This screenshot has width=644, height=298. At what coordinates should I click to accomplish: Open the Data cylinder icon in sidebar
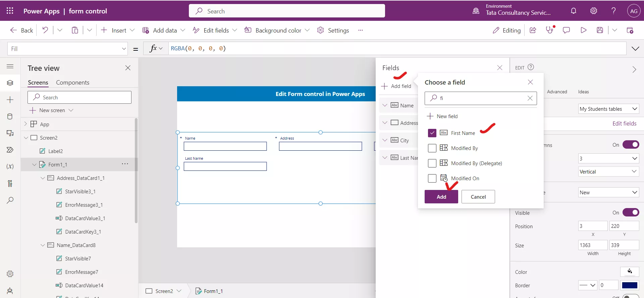coord(10,116)
